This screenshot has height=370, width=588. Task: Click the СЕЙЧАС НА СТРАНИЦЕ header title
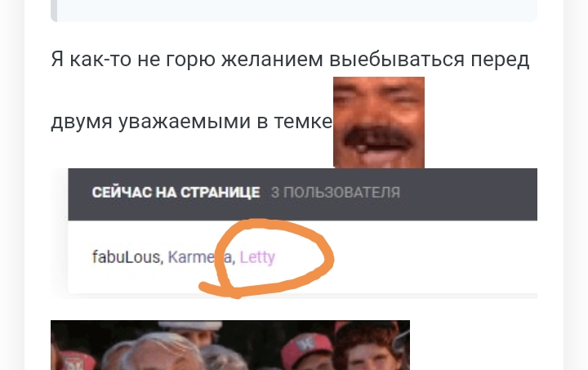click(176, 192)
